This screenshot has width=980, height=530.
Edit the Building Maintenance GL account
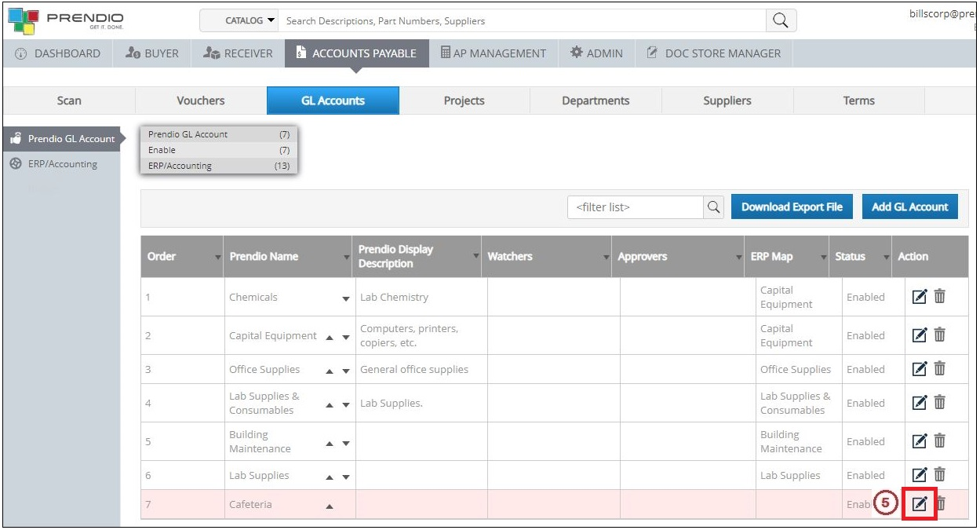[x=919, y=441]
